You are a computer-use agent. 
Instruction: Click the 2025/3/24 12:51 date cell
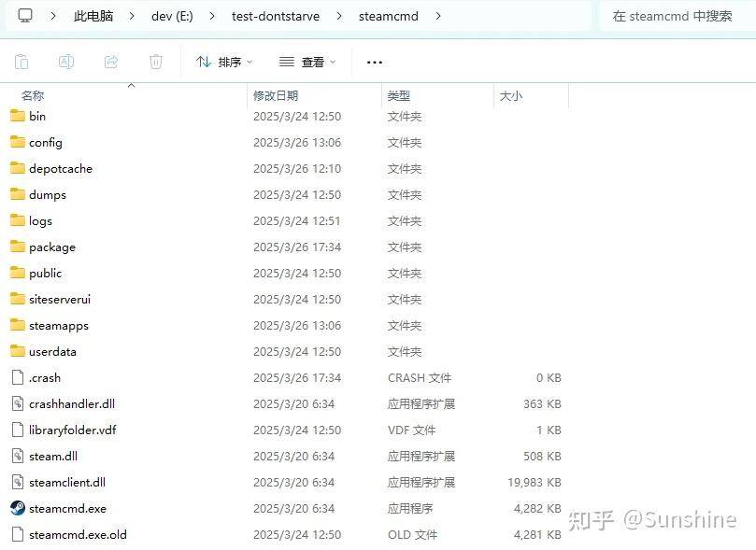297,220
